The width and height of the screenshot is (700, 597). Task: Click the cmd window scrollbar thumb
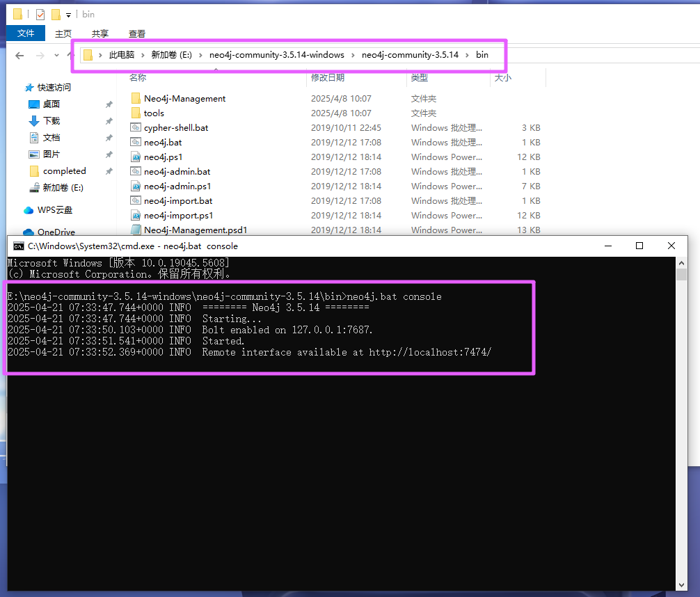(x=681, y=274)
